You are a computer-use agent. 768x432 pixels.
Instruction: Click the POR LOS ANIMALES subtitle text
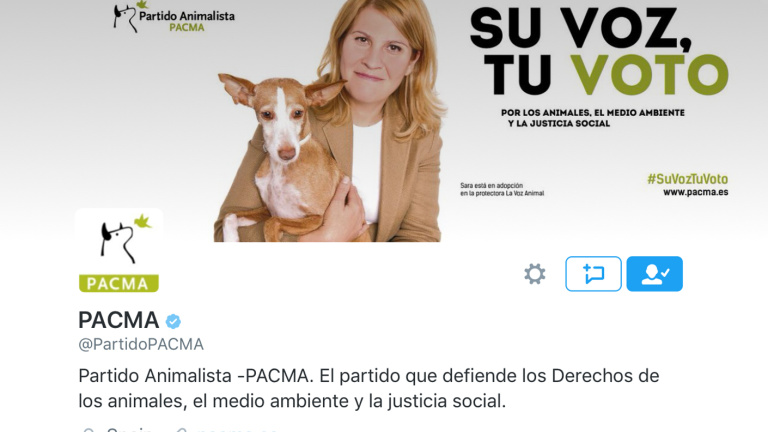point(593,118)
